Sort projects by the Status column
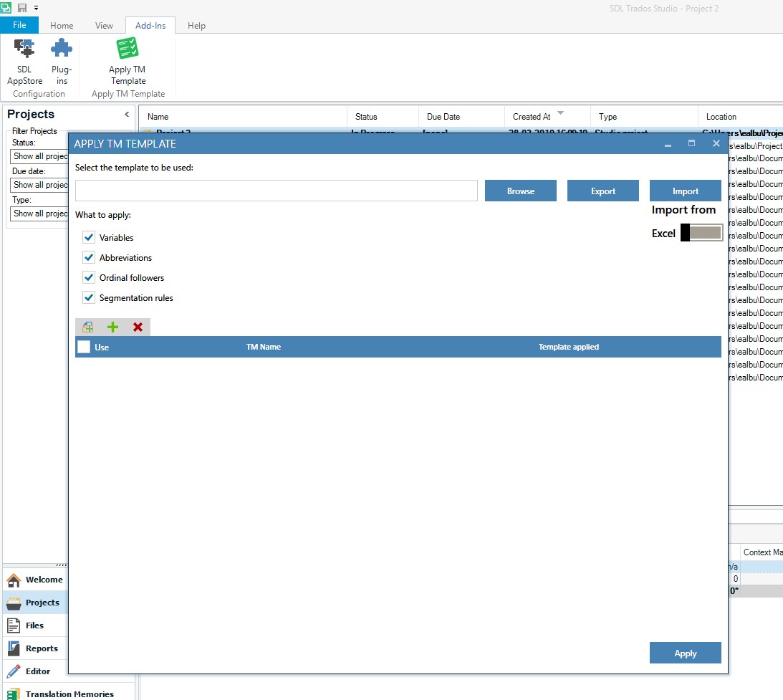 (x=383, y=117)
